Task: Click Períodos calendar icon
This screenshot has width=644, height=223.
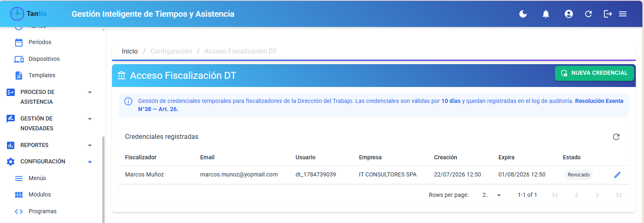Action: (19, 42)
